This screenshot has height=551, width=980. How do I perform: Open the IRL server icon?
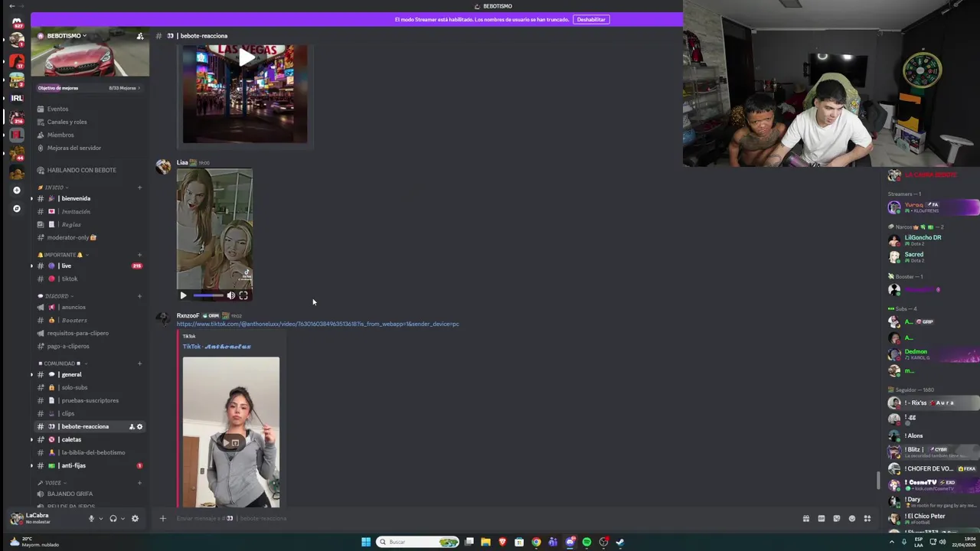point(16,98)
